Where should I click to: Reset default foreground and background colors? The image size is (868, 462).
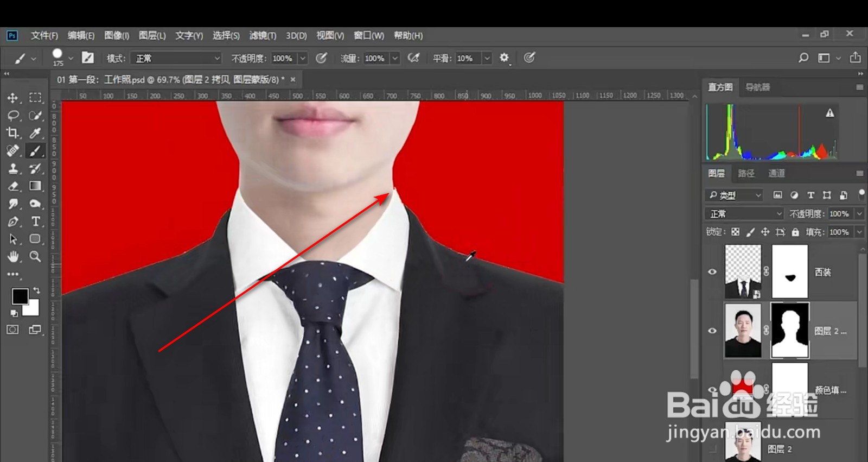pyautogui.click(x=14, y=313)
